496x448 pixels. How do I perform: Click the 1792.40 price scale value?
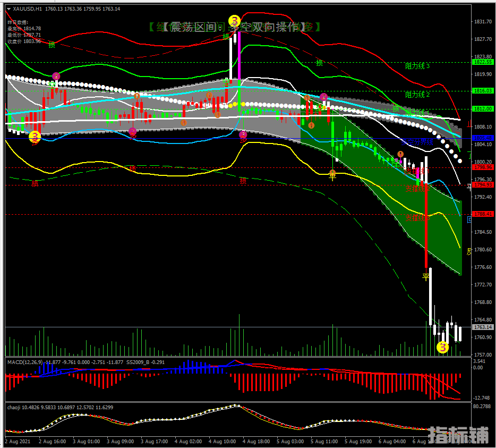pos(483,197)
